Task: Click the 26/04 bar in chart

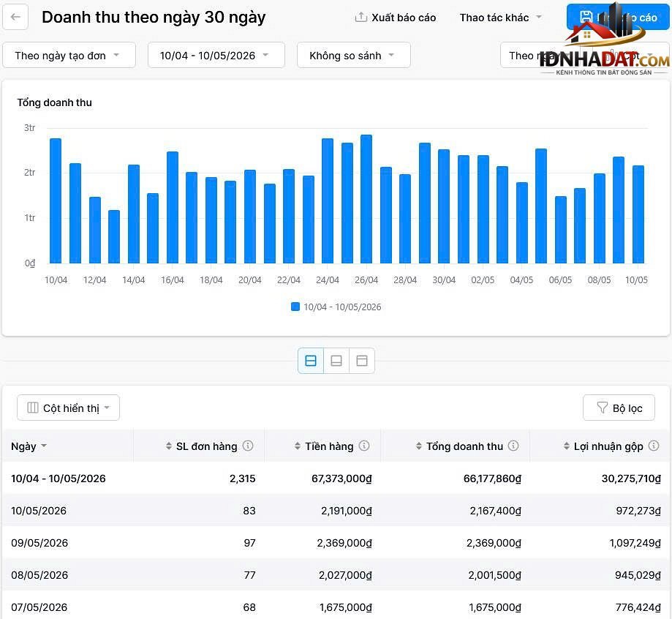Action: (x=366, y=199)
